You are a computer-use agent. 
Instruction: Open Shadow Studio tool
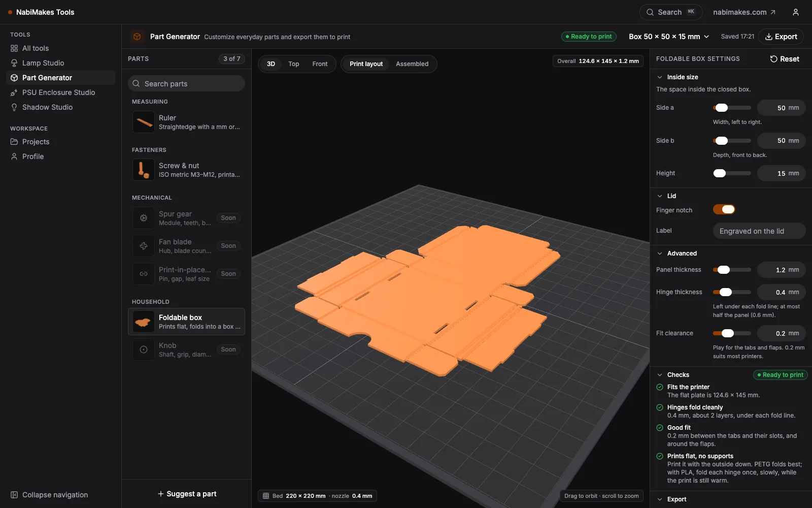coord(60,107)
